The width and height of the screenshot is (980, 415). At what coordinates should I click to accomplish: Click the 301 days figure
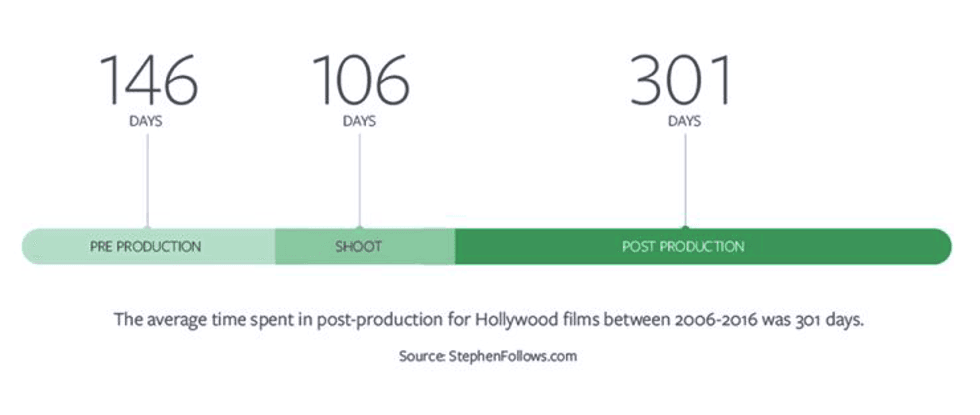click(x=681, y=79)
